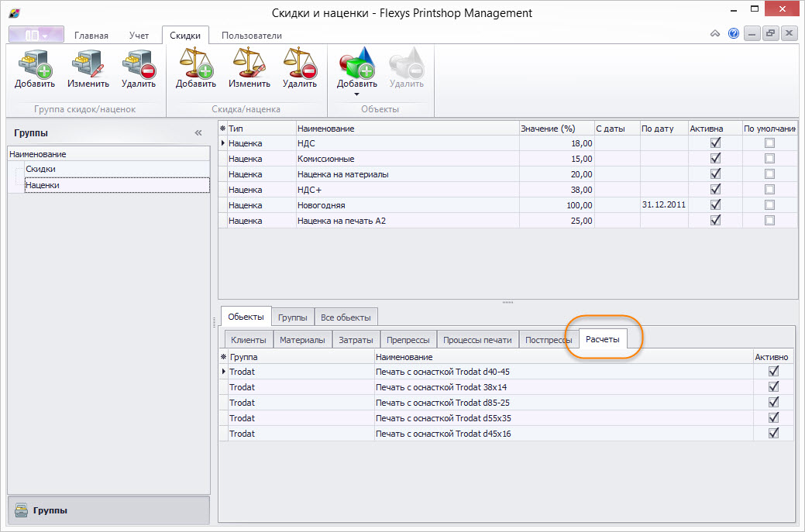Enable По умолчанию for Наценка на печать А2
This screenshot has width=805, height=532.
coord(769,220)
